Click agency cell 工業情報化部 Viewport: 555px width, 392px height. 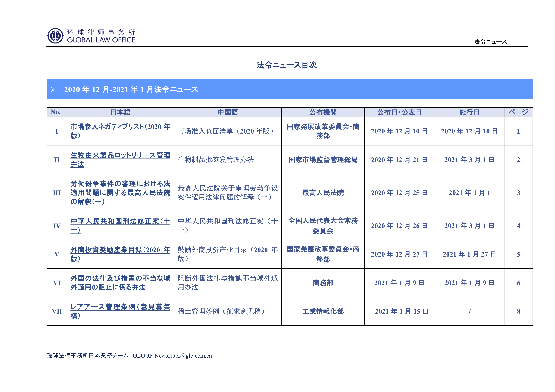click(x=323, y=311)
